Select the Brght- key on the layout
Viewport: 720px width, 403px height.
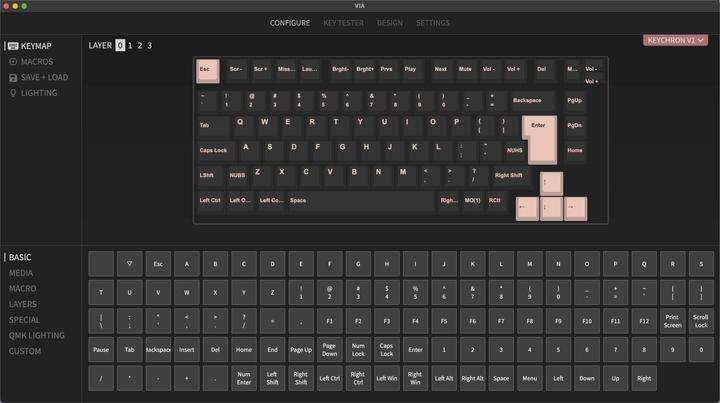[340, 70]
